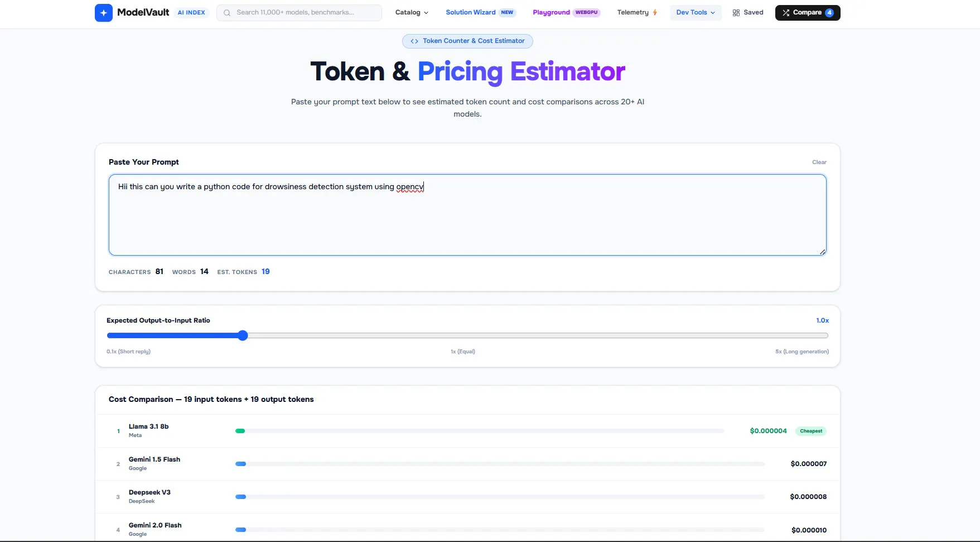
Task: Focus the model search input field
Action: [x=299, y=13]
